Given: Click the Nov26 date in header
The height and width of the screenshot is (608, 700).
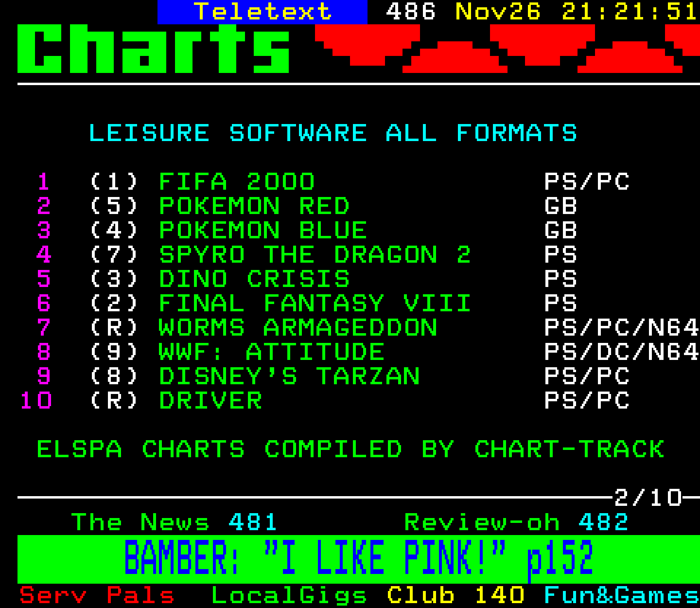Looking at the screenshot, I should click(498, 12).
